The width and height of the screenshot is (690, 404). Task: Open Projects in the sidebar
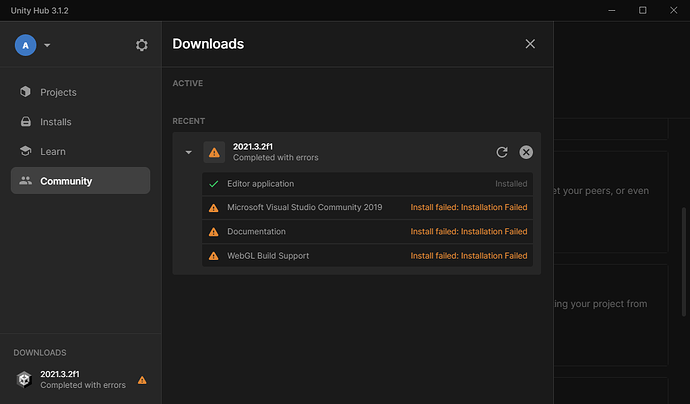click(x=58, y=92)
